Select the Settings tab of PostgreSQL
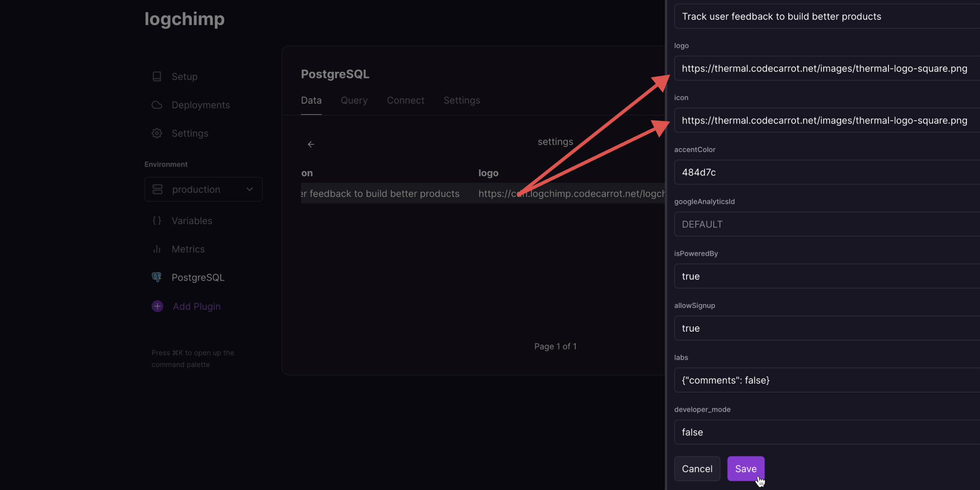980x490 pixels. 461,100
